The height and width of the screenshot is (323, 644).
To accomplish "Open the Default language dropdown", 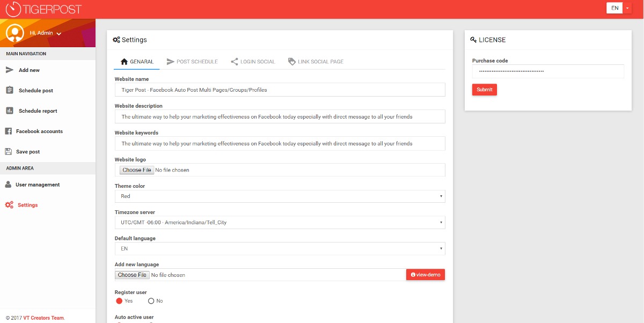I will 280,249.
